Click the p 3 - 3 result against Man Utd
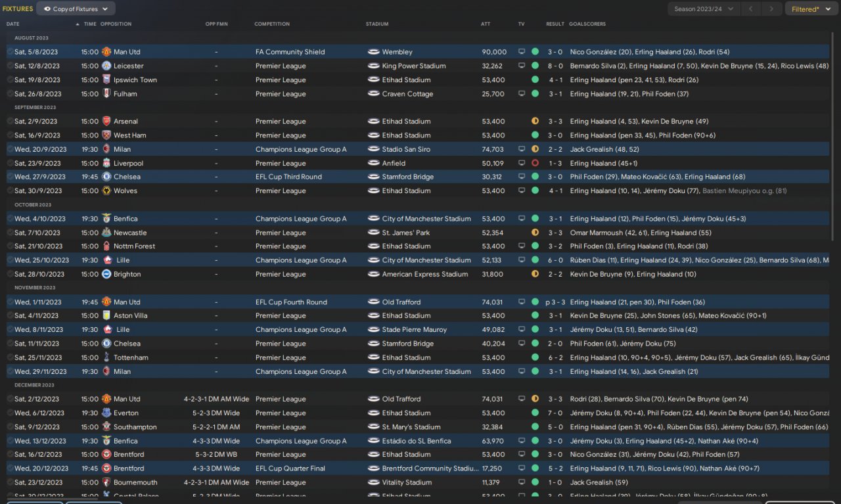The image size is (841, 504). [555, 302]
